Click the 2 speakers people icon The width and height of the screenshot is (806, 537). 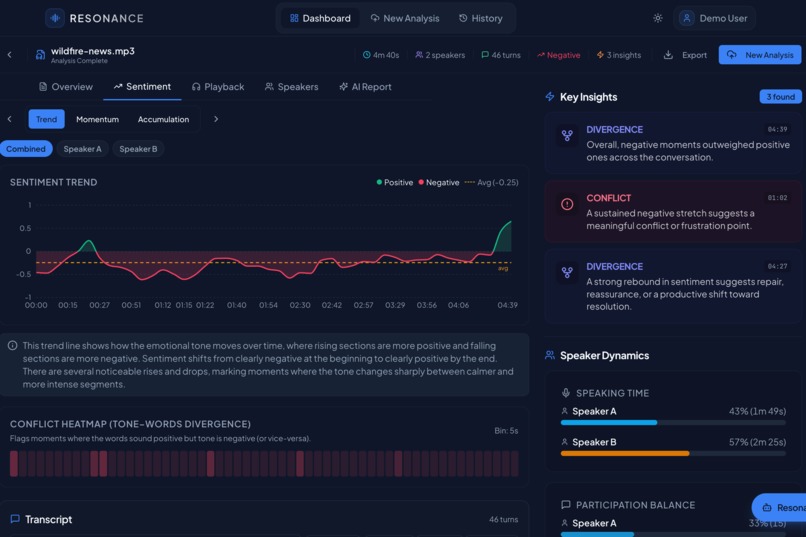tap(419, 55)
